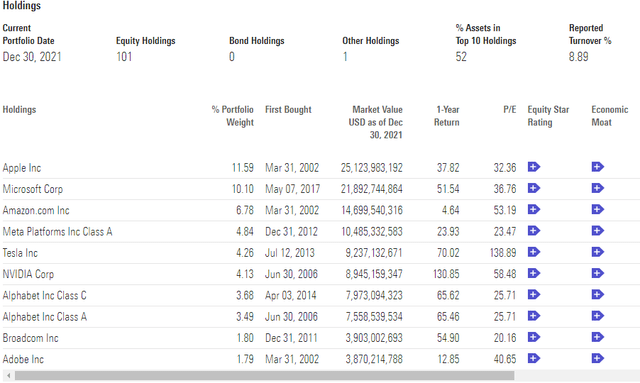Open Alphabet Class C Economic Moat icon
This screenshot has height=383, width=640.
[597, 294]
